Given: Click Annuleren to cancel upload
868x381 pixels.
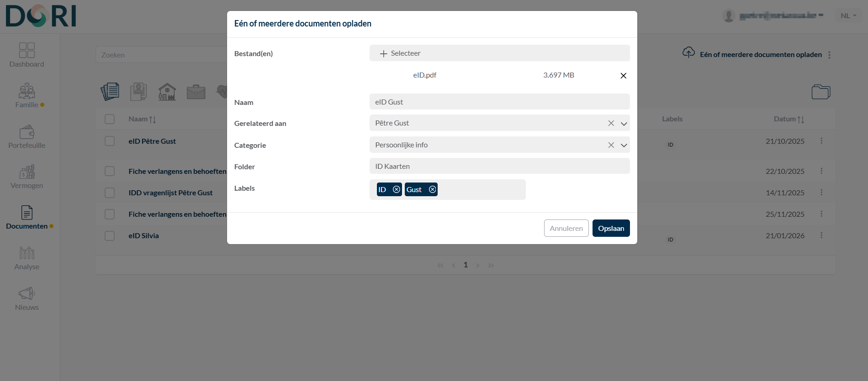Looking at the screenshot, I should pyautogui.click(x=566, y=228).
